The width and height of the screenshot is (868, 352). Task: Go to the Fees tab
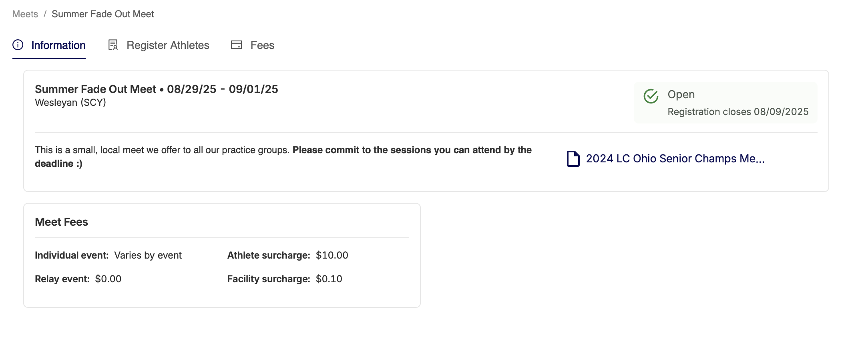coord(253,45)
